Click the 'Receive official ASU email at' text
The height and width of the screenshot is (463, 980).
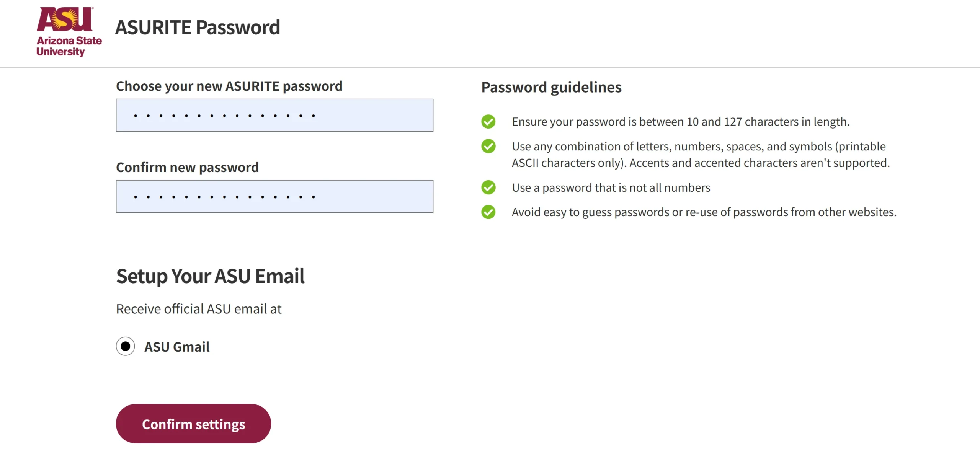(199, 309)
